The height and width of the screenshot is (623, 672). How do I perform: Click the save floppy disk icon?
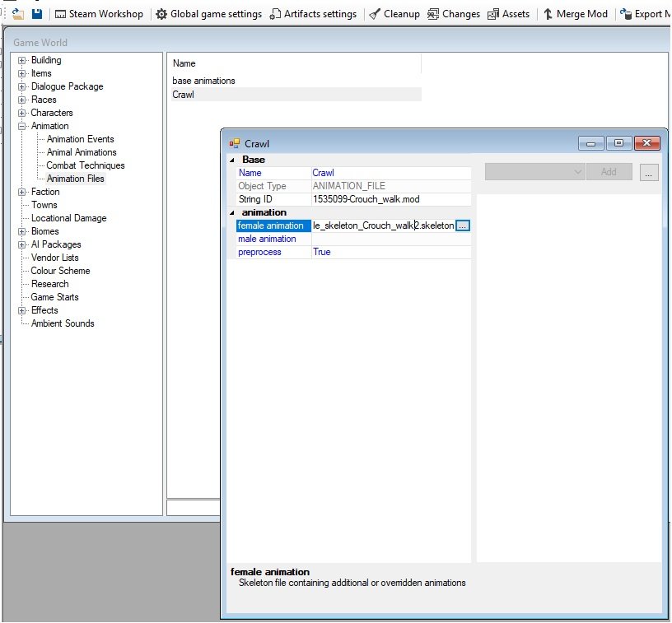(x=37, y=13)
